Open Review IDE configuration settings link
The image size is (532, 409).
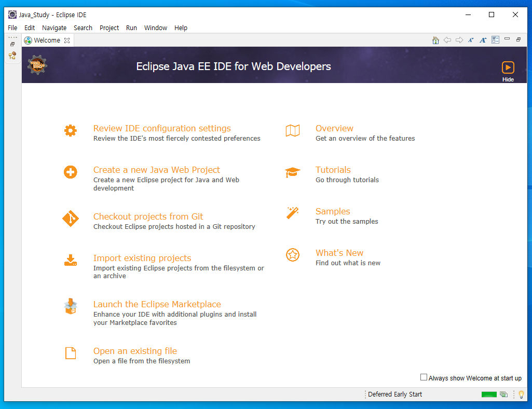pos(162,128)
